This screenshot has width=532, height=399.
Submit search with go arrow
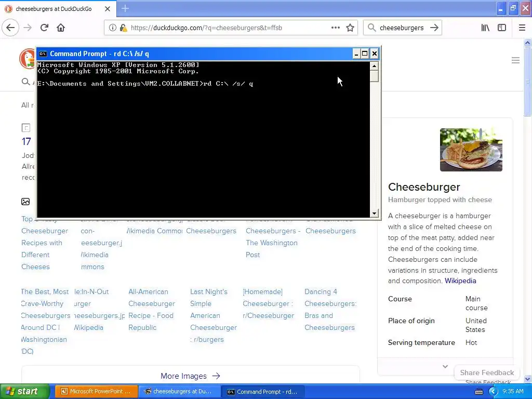point(434,28)
